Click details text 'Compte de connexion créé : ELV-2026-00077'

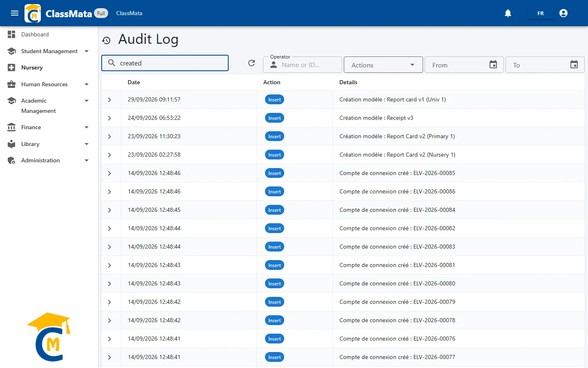pos(397,357)
